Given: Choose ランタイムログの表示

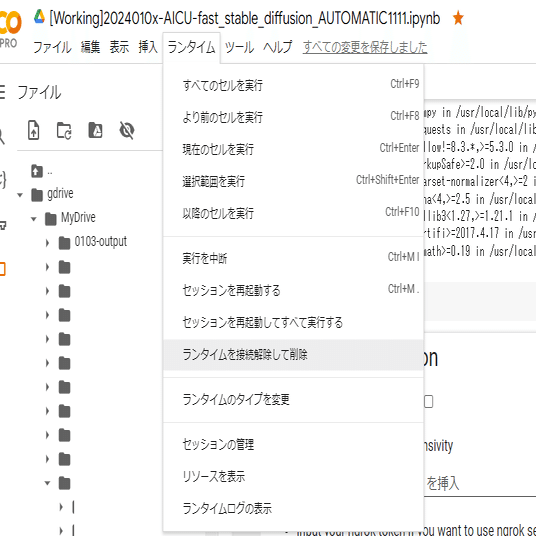Looking at the screenshot, I should 293,508.
